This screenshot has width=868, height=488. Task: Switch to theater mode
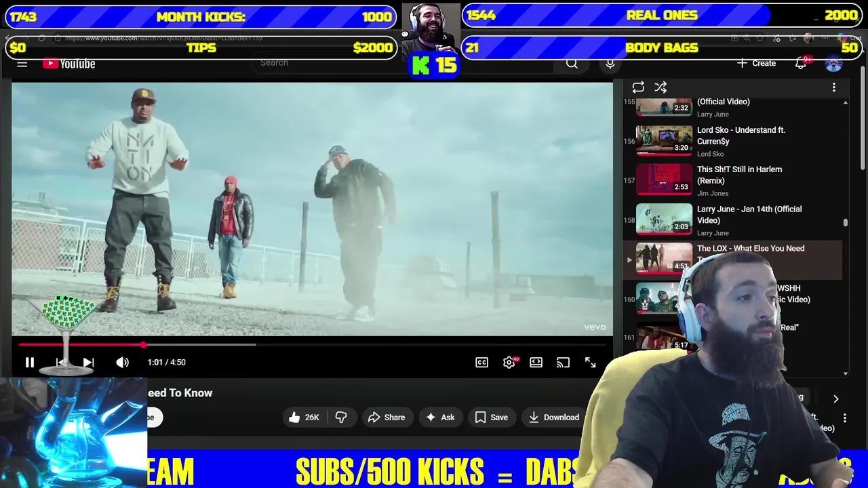[x=536, y=363]
